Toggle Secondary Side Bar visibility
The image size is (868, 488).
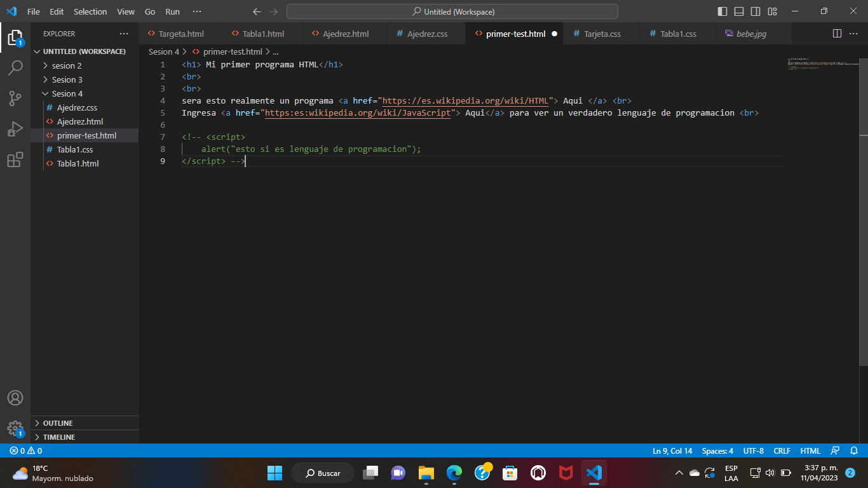click(x=756, y=11)
